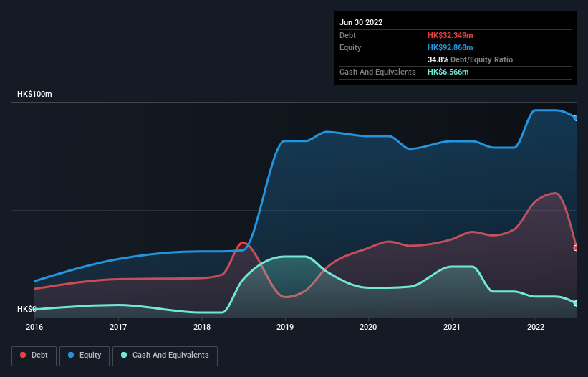Click the red Debt legend dot
588x377 pixels.
pyautogui.click(x=23, y=355)
